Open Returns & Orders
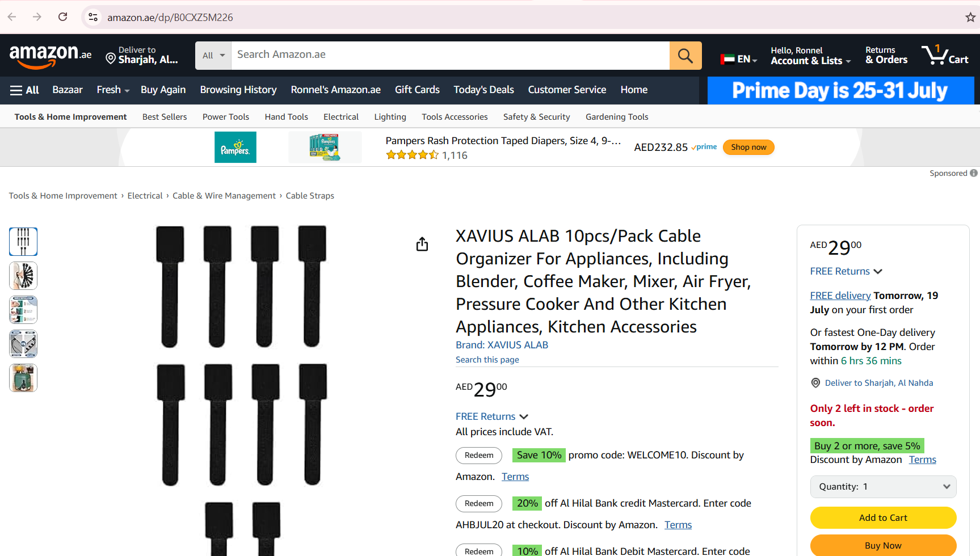Screen dimensions: 980x556 coord(886,55)
